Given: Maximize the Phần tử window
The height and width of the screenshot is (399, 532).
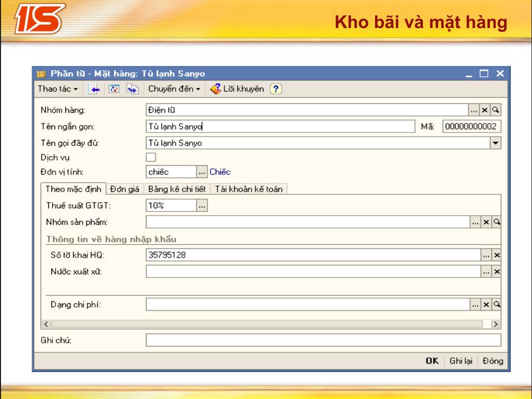Looking at the screenshot, I should click(x=484, y=74).
